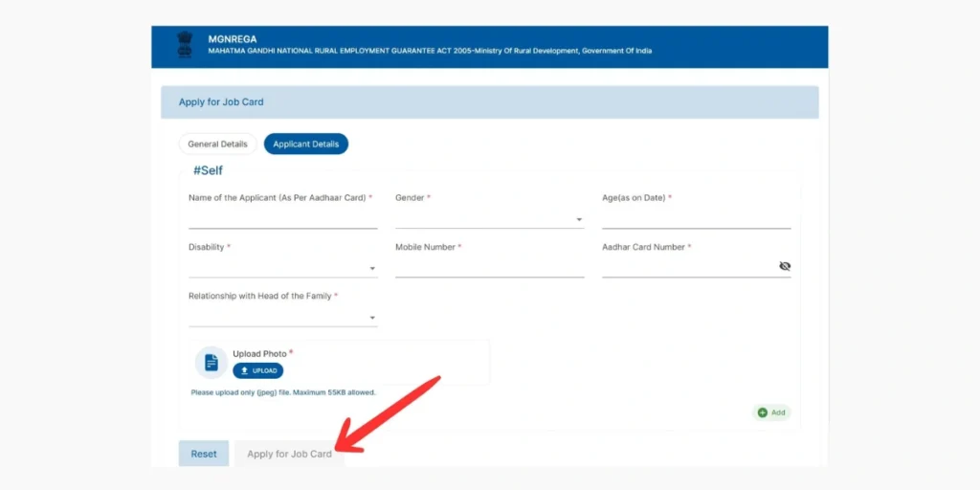The image size is (980, 490).
Task: Switch to the General Details tab
Action: tap(217, 145)
